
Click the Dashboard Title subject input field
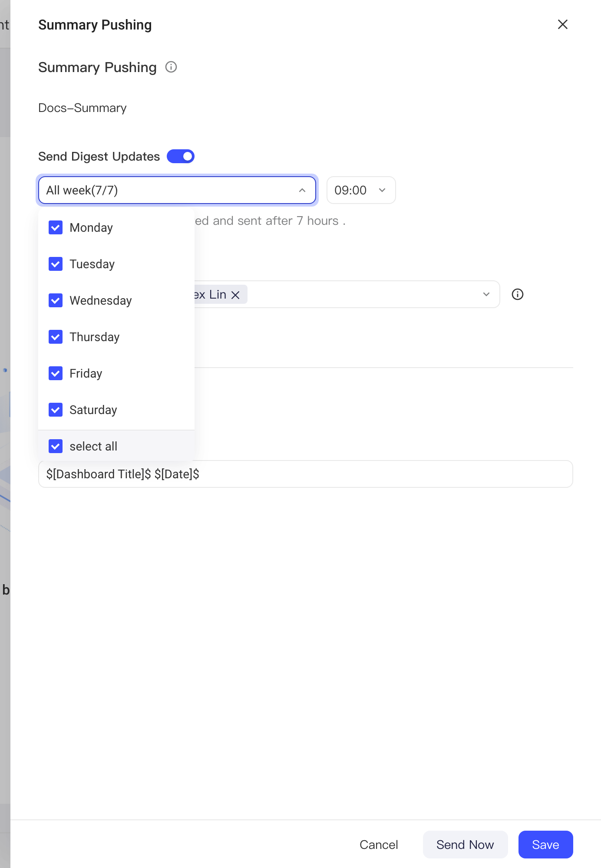pos(306,474)
